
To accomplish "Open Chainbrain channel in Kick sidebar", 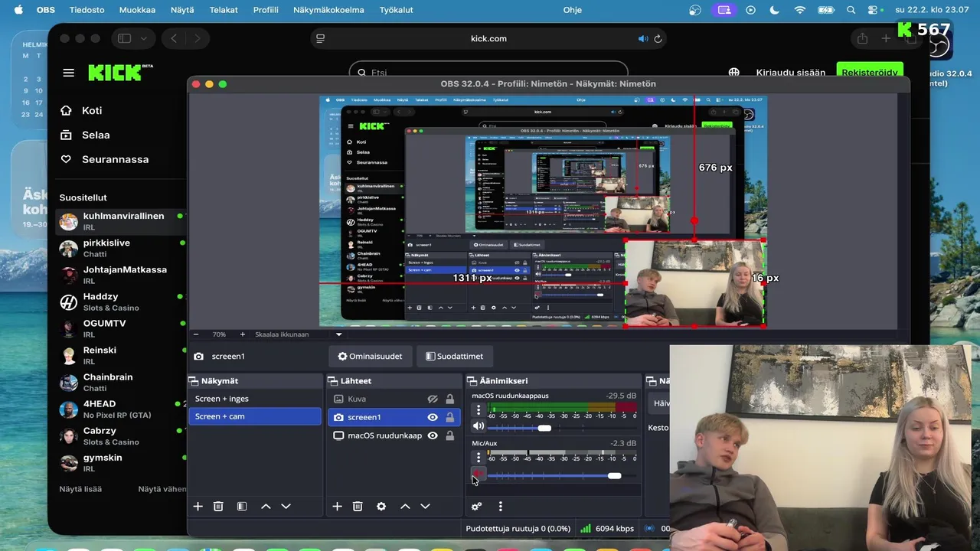I will [x=122, y=382].
